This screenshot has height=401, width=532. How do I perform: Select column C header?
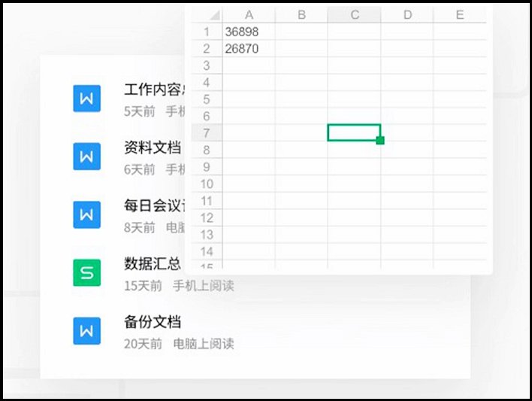[x=354, y=15]
